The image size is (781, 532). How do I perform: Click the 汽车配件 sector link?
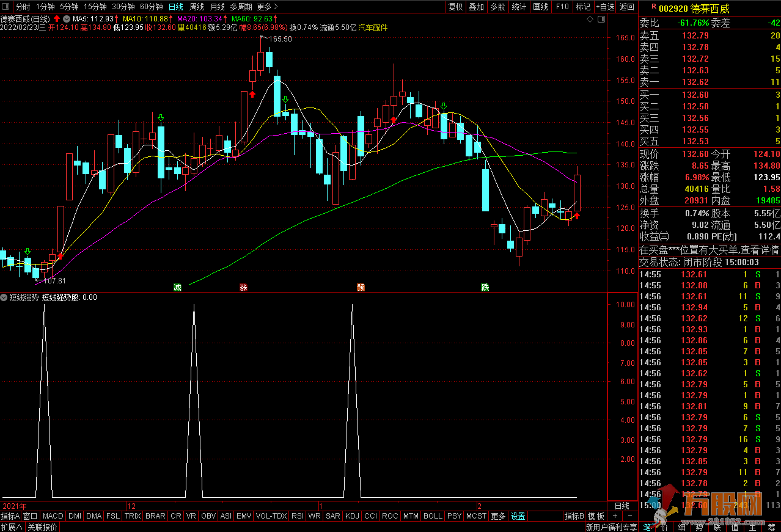pyautogui.click(x=373, y=27)
